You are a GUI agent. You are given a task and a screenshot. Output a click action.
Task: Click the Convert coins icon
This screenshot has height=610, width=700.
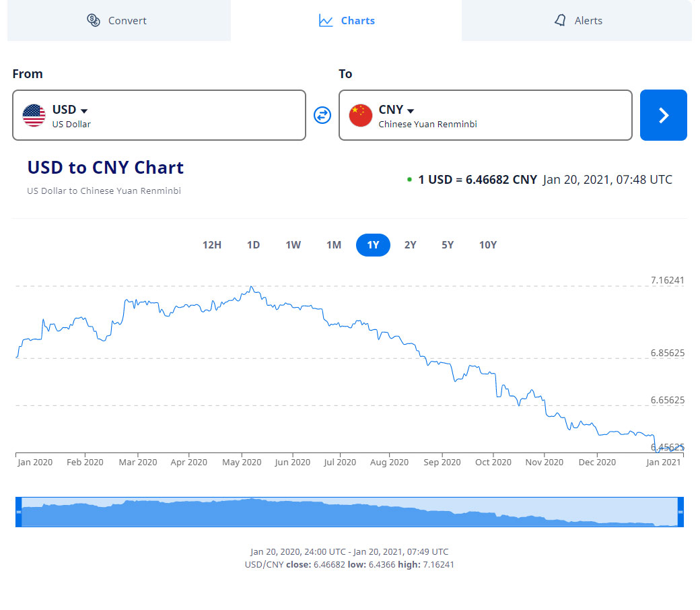point(94,20)
